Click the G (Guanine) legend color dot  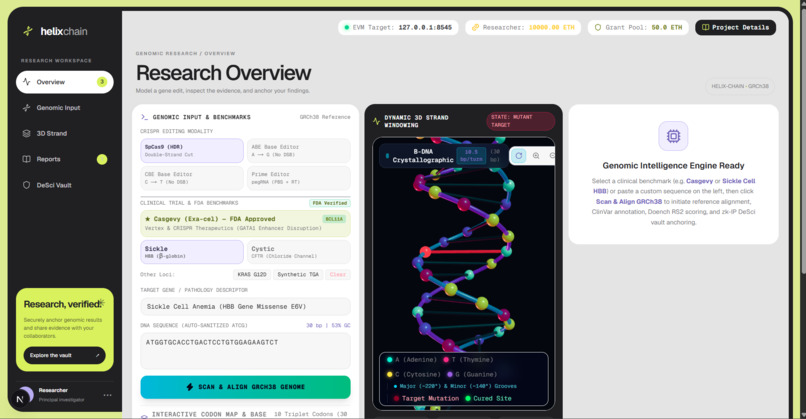click(x=450, y=374)
